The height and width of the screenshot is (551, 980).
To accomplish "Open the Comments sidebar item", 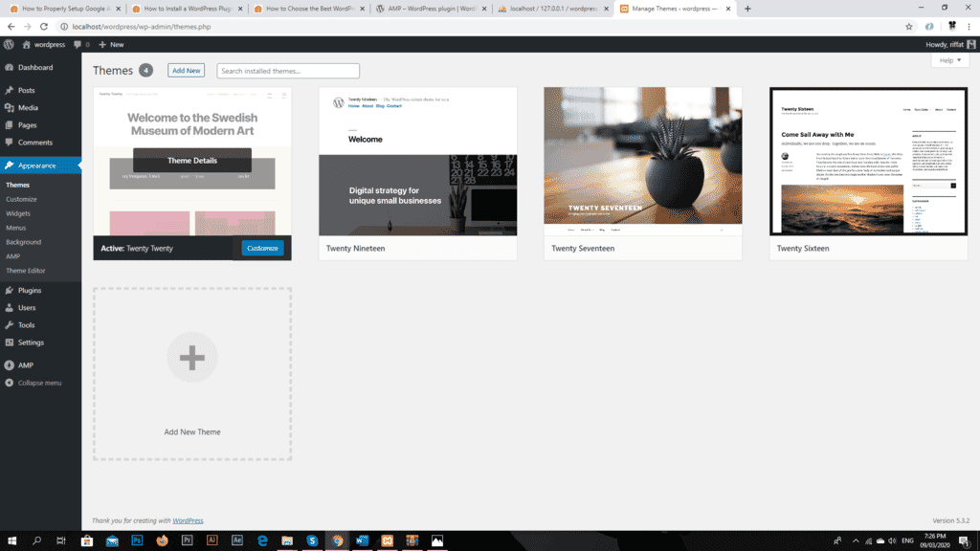I will point(35,143).
